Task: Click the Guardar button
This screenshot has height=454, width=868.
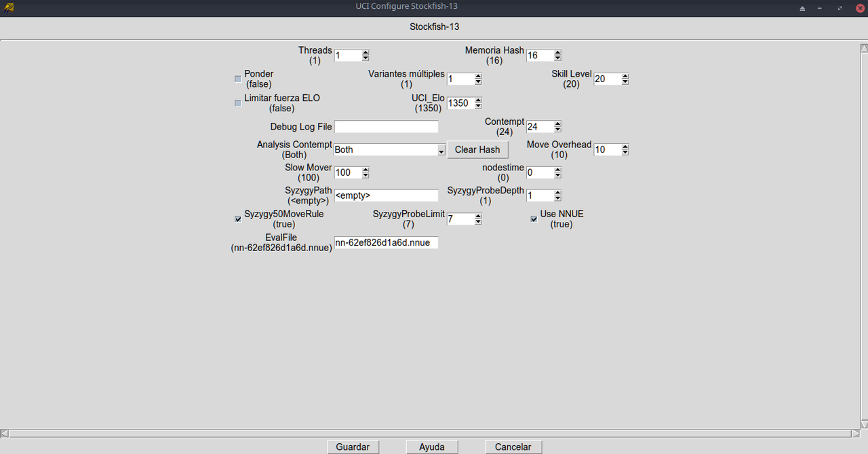Action: [x=353, y=447]
